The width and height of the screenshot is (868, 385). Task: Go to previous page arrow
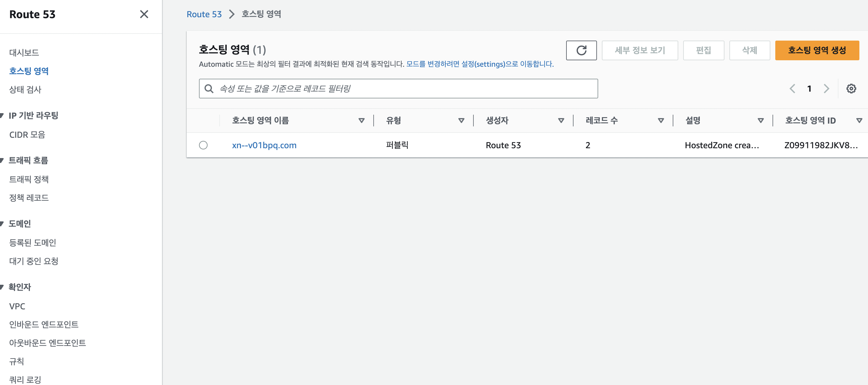[x=792, y=89]
